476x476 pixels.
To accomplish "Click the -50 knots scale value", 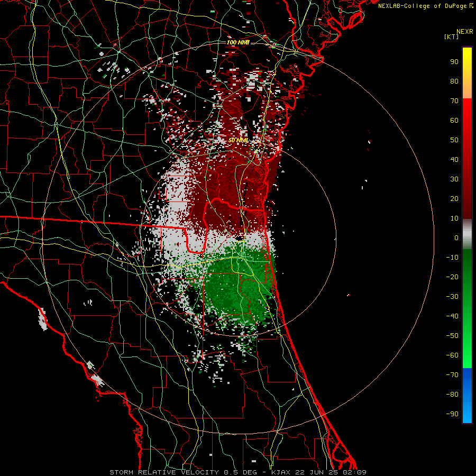I will tap(452, 335).
